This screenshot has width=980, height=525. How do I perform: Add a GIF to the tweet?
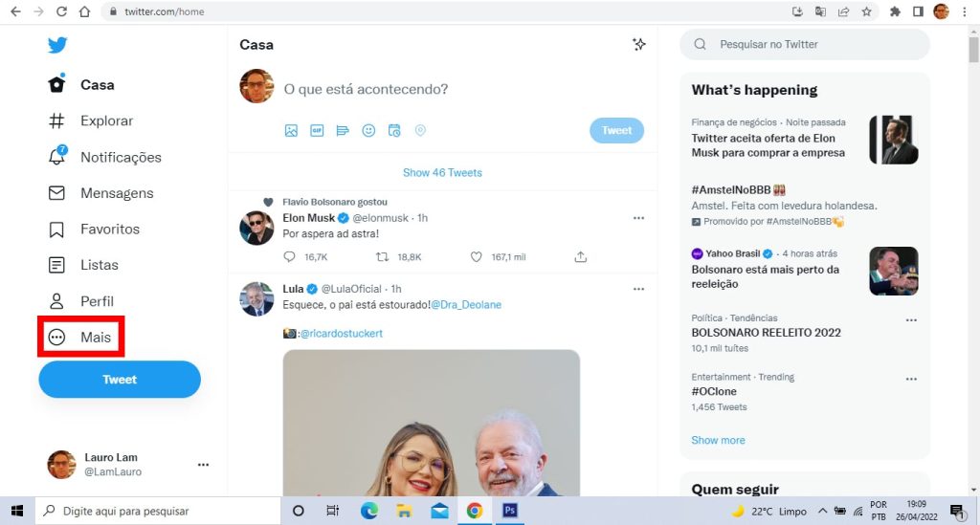[x=317, y=130]
